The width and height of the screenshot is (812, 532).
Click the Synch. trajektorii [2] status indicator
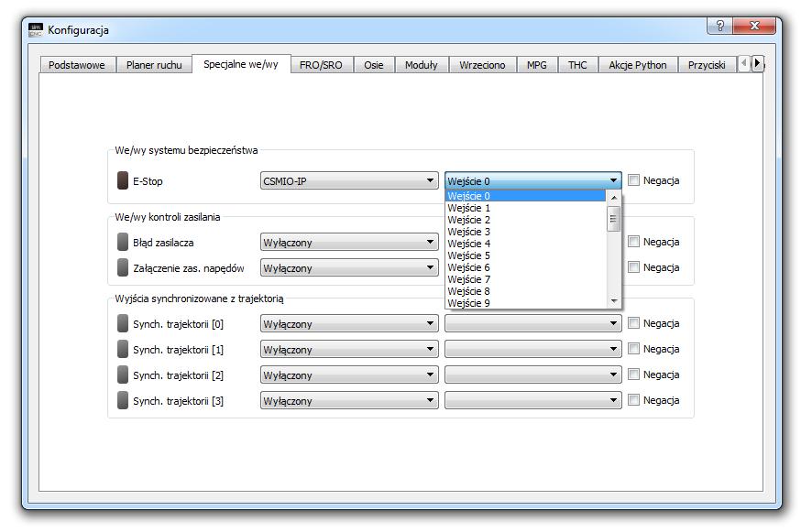(123, 375)
